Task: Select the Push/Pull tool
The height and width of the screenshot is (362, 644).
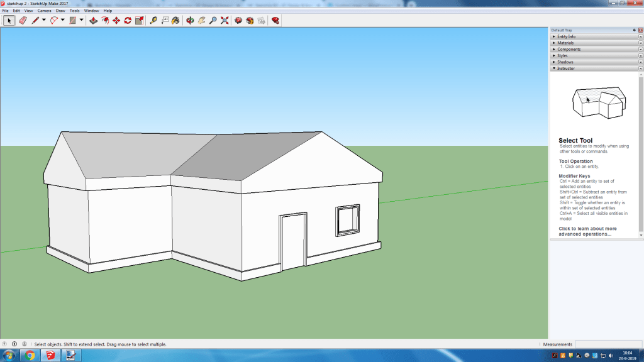Action: [93, 21]
